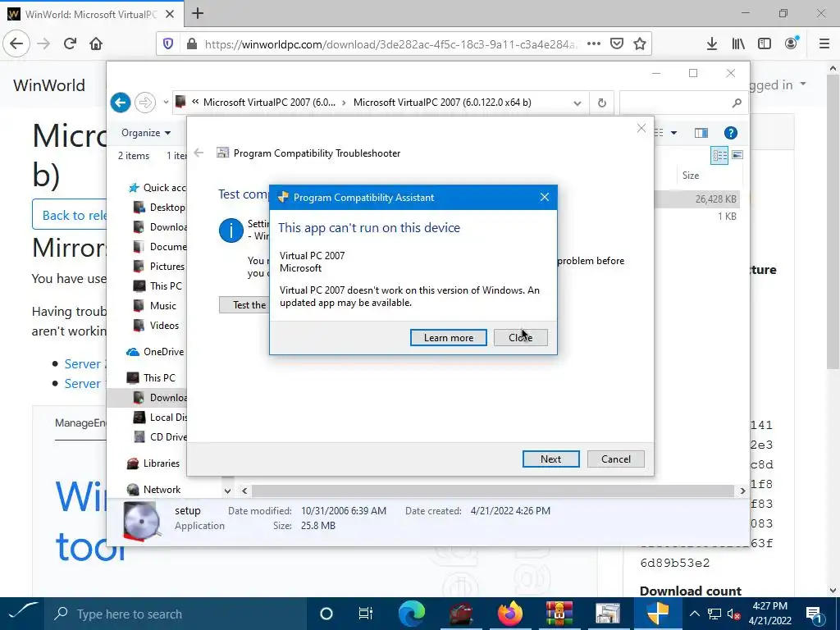Open WinRAR from taskbar
This screenshot has height=630, width=840.
tap(559, 614)
